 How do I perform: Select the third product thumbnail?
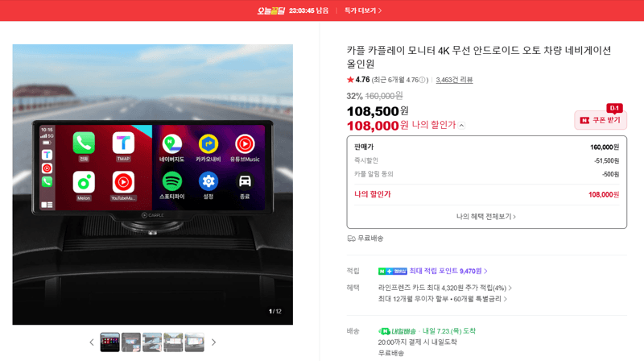tap(152, 342)
